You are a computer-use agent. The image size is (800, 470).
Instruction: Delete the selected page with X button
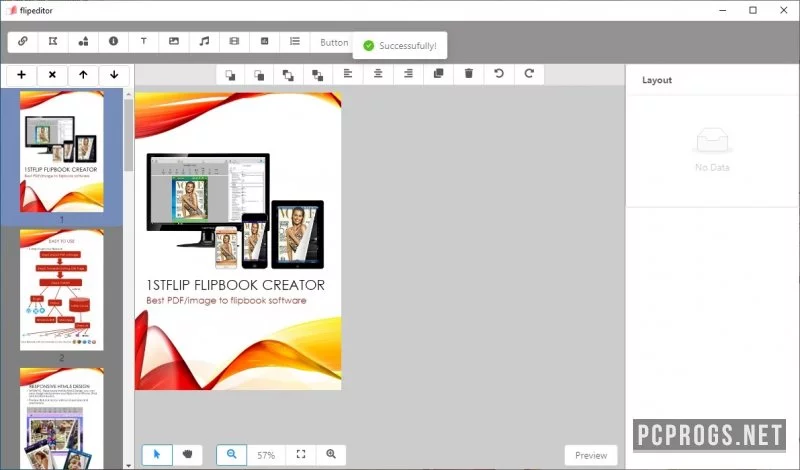tap(52, 75)
